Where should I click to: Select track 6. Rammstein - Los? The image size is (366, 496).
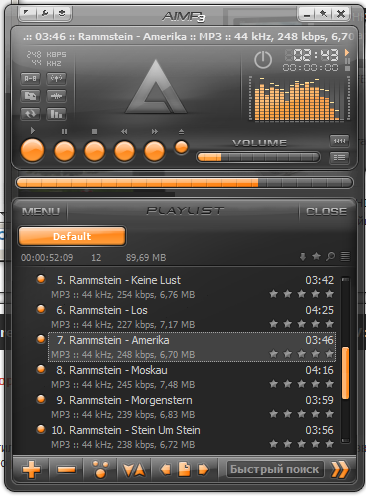(x=192, y=317)
